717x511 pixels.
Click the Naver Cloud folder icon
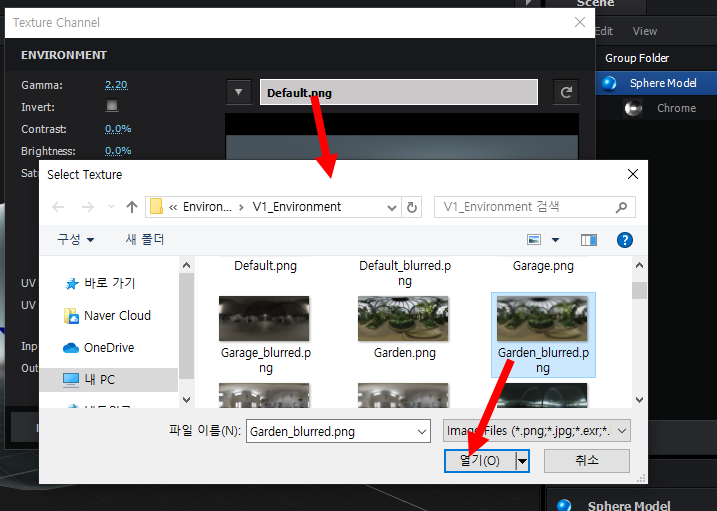(71, 316)
